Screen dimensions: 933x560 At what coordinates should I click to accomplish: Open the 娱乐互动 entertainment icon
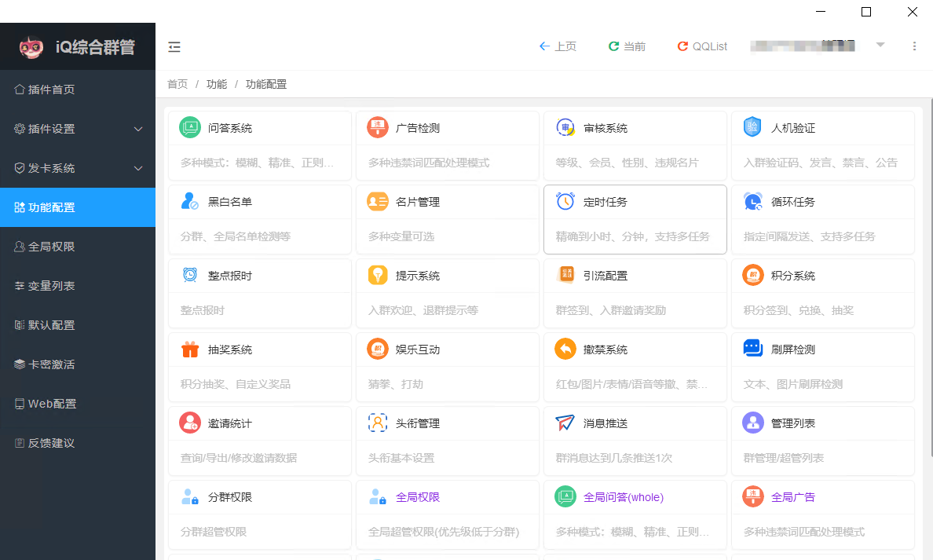pos(378,349)
